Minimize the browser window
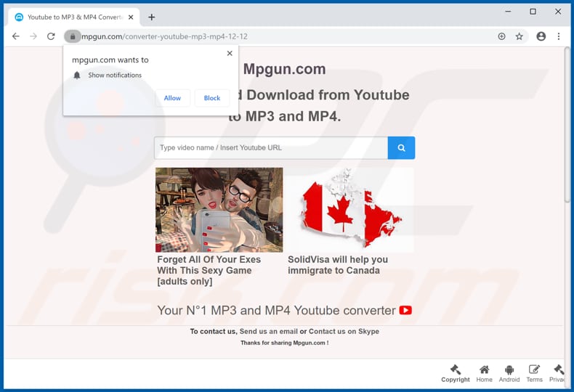The width and height of the screenshot is (574, 392). tap(508, 12)
